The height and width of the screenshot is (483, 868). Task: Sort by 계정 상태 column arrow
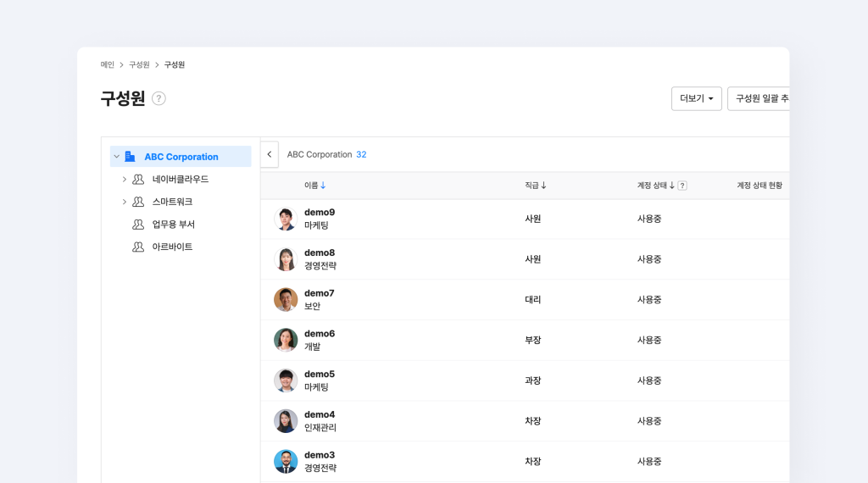(x=671, y=186)
